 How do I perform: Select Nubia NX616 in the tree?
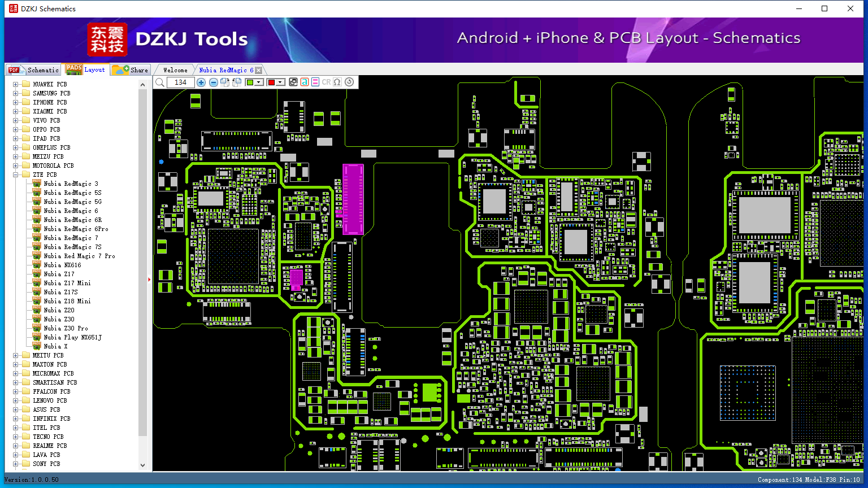click(x=62, y=265)
